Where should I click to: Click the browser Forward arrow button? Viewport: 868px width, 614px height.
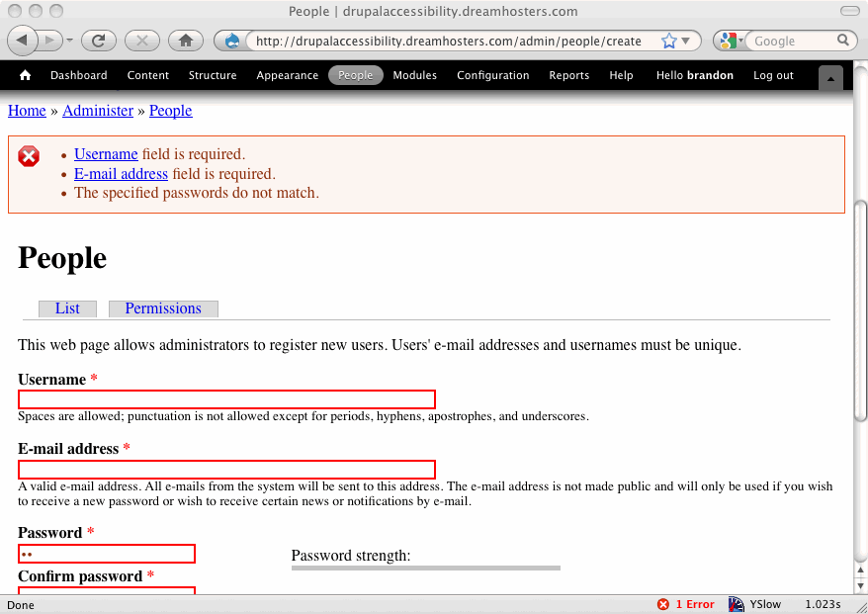50,41
